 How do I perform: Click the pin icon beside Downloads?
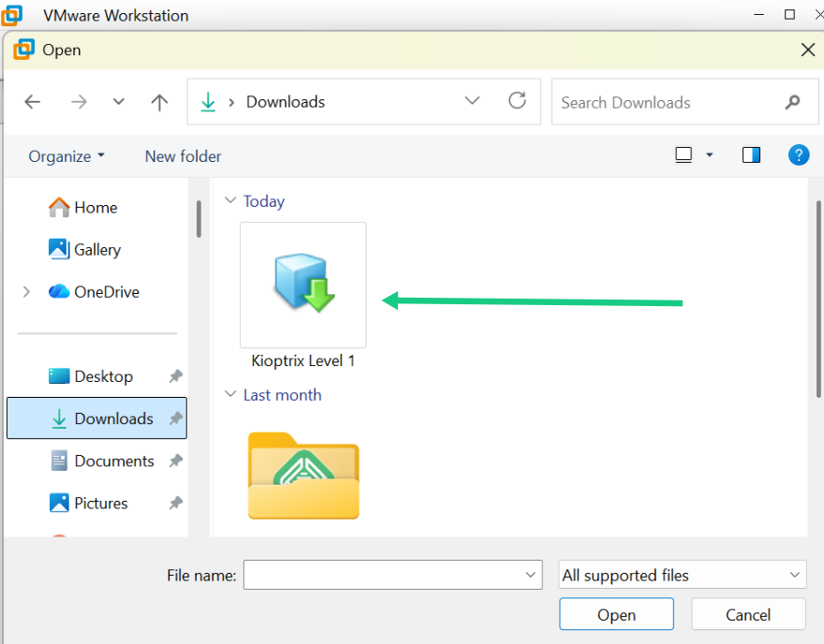[x=175, y=418]
